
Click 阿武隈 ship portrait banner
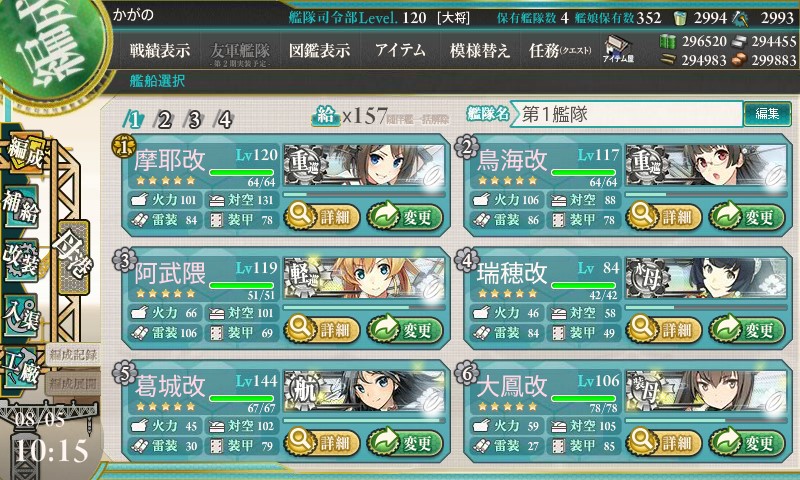(364, 279)
